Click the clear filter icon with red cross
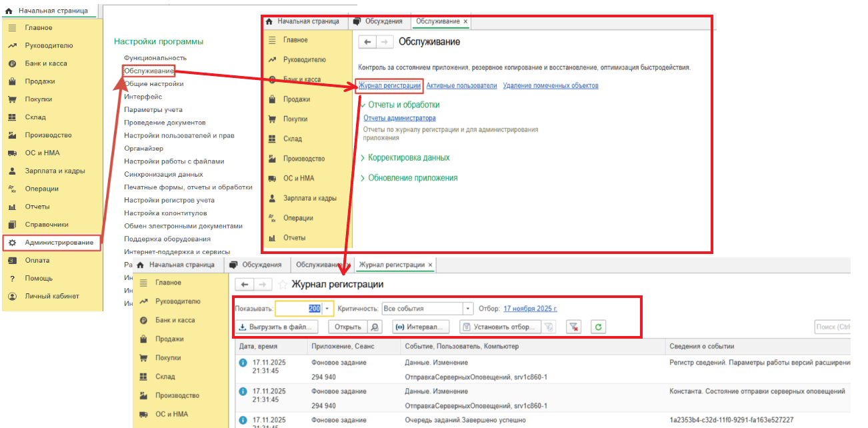 point(574,327)
